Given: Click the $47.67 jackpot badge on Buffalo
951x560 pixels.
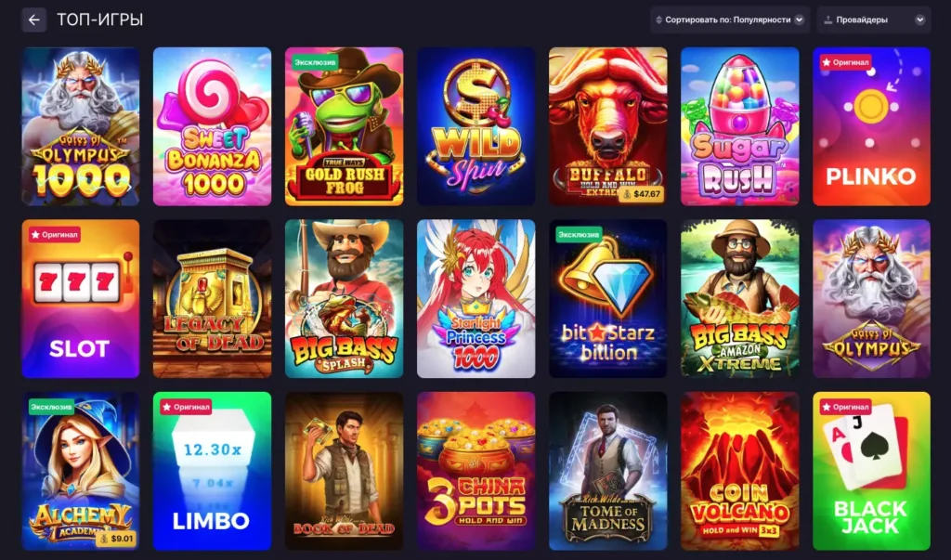Looking at the screenshot, I should [641, 194].
